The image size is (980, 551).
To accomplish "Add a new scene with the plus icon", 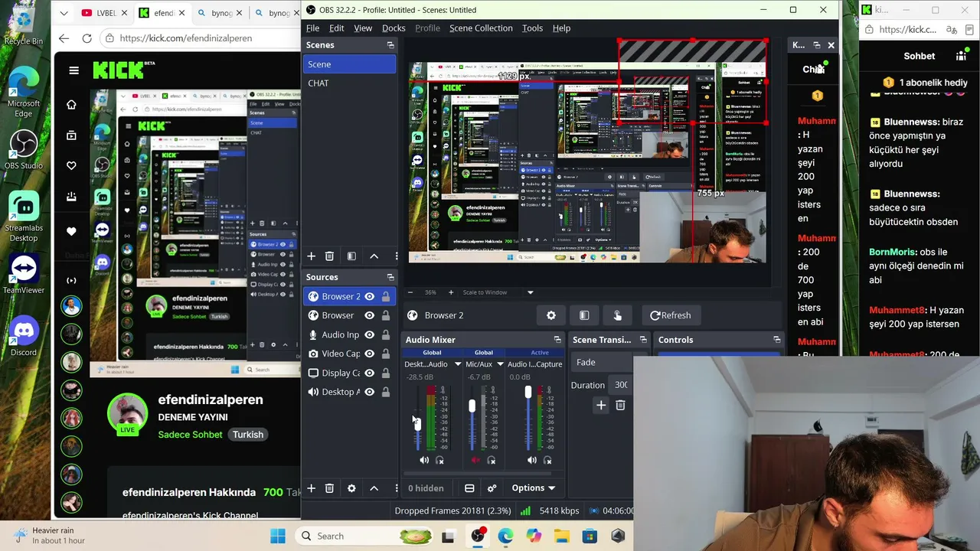I will point(312,256).
